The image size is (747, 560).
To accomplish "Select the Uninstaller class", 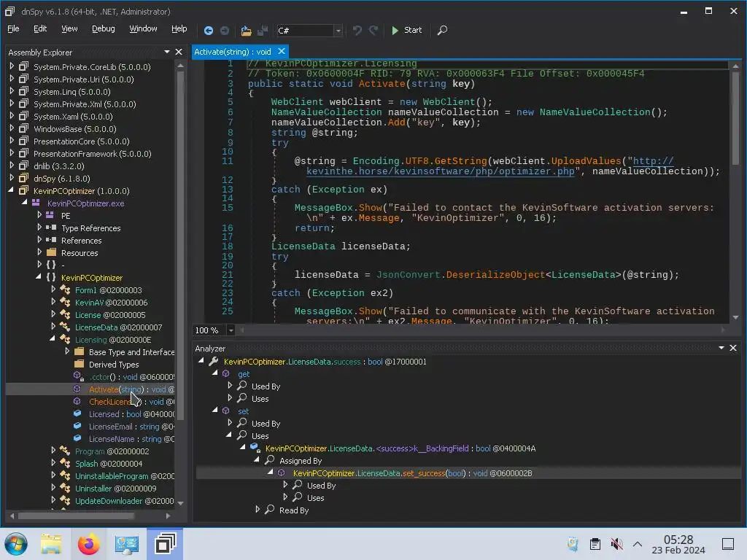I will 115,489.
